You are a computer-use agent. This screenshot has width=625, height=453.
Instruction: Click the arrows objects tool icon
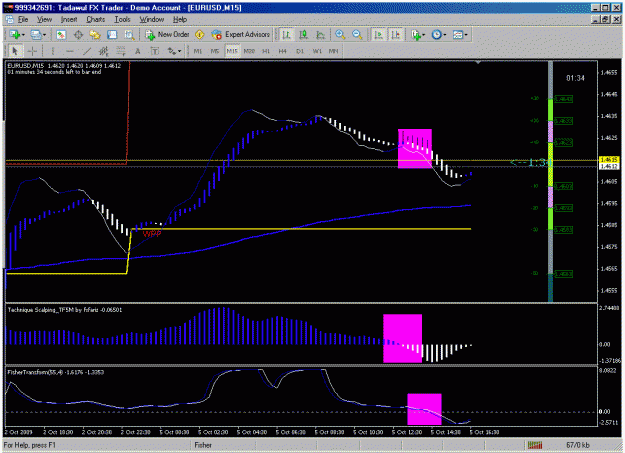pos(171,51)
